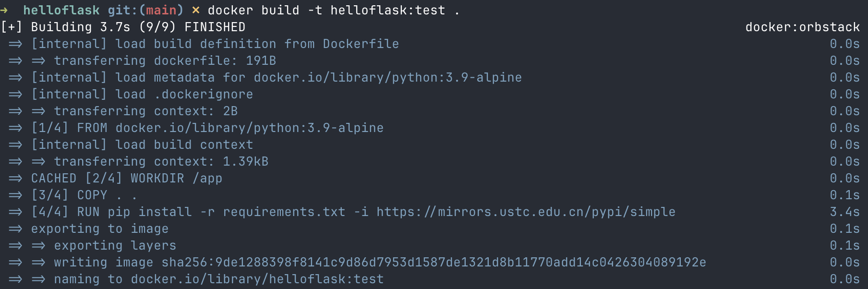
Task: Click the yellow git dirty-status cross
Action: 195,10
